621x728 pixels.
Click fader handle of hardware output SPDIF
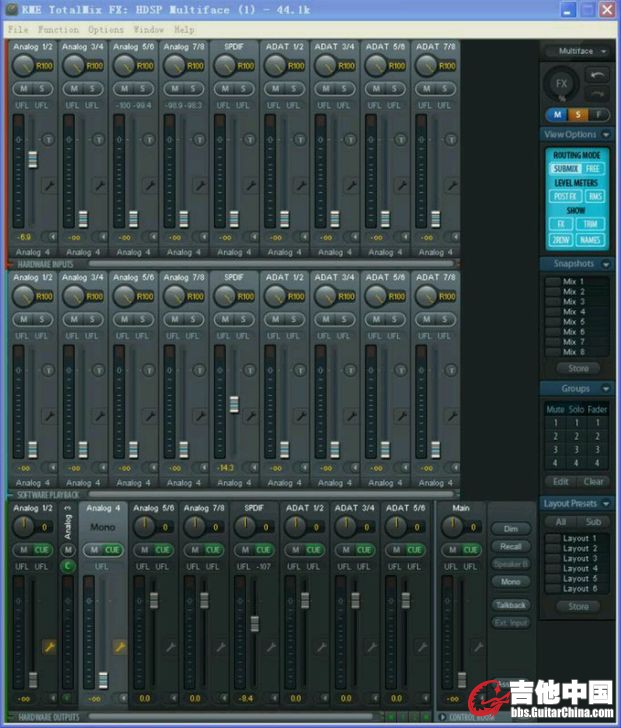click(254, 623)
